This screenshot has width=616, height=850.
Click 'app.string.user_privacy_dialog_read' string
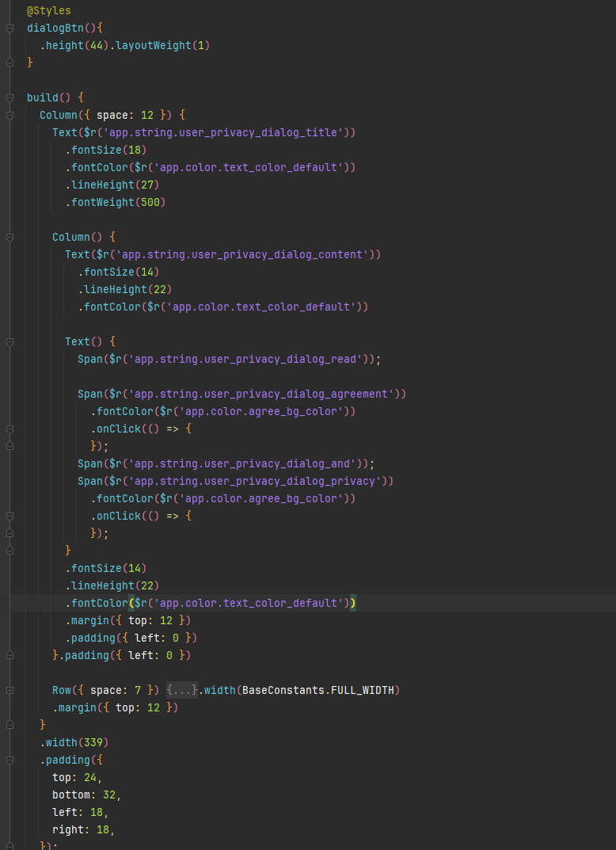coord(246,359)
